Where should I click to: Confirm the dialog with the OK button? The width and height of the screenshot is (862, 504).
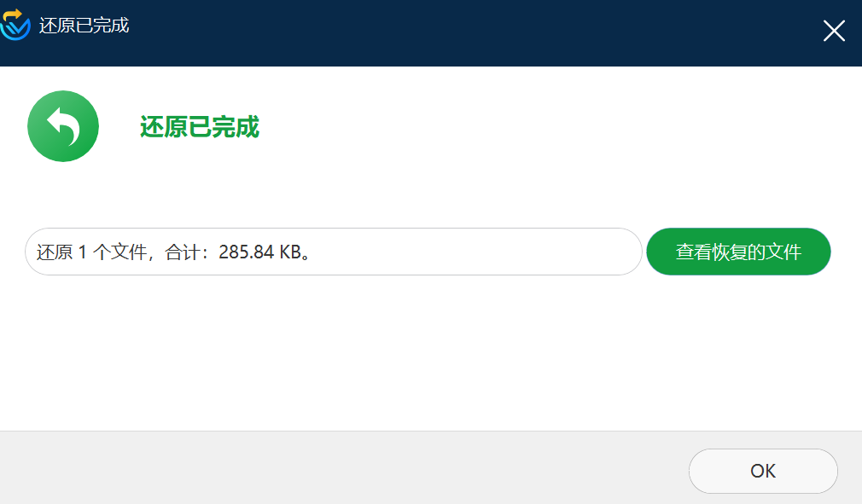tap(763, 471)
